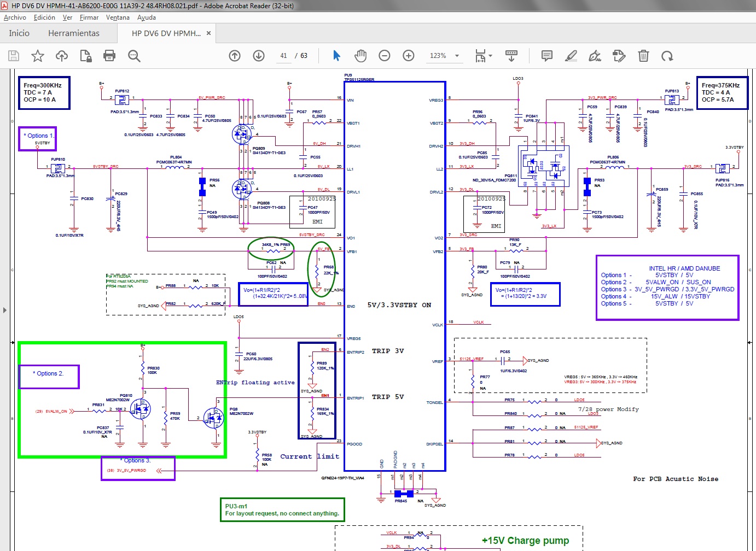Viewport: 756px width, 551px height.
Task: Activate the highlight text tool
Action: [x=571, y=56]
